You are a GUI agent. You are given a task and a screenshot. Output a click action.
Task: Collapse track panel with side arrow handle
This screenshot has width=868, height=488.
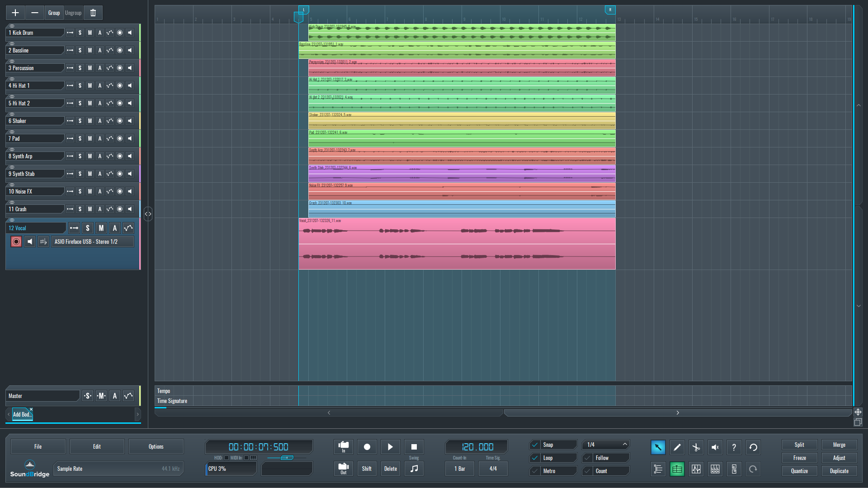148,214
